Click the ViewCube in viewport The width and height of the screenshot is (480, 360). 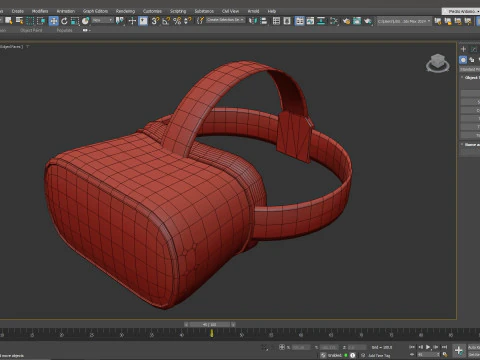(x=438, y=63)
